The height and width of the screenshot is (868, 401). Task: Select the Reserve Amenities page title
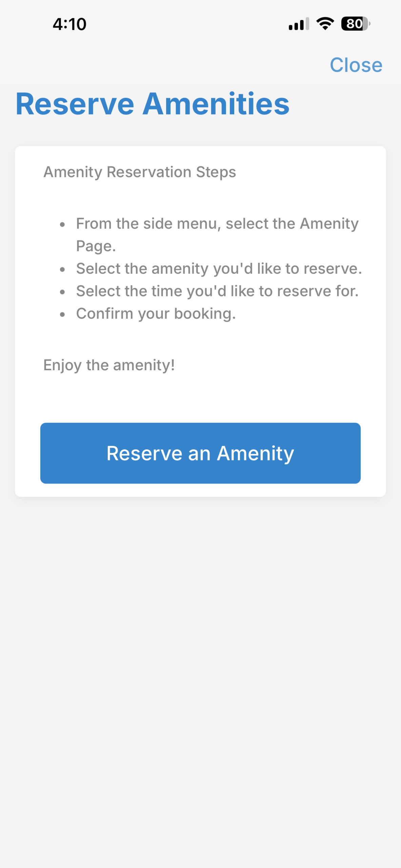click(153, 104)
